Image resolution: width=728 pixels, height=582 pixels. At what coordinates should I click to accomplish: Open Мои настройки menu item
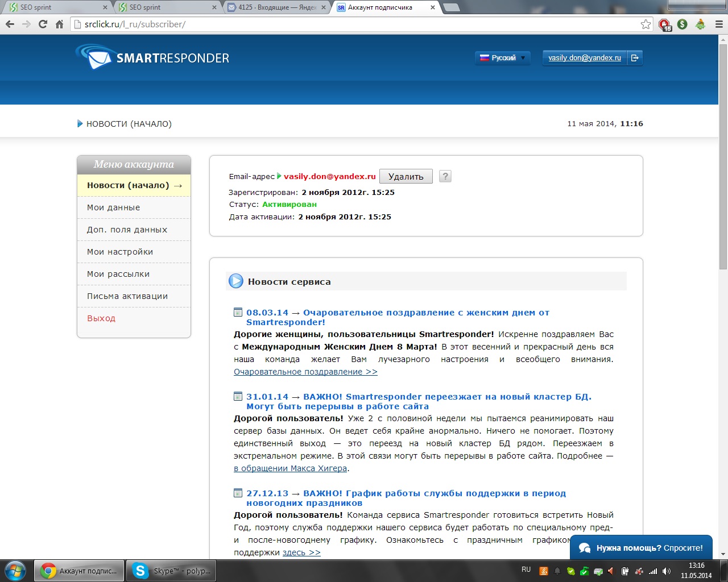[134, 252]
